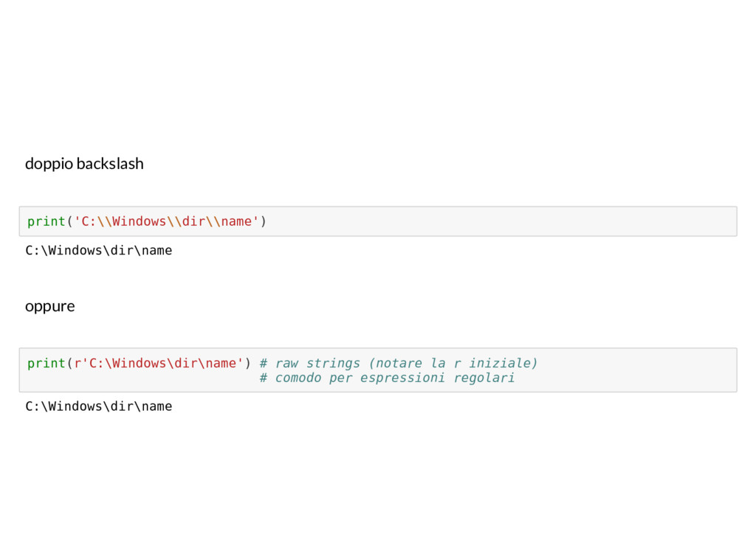
Task: Click the '# raw strings' comment line
Action: point(399,363)
